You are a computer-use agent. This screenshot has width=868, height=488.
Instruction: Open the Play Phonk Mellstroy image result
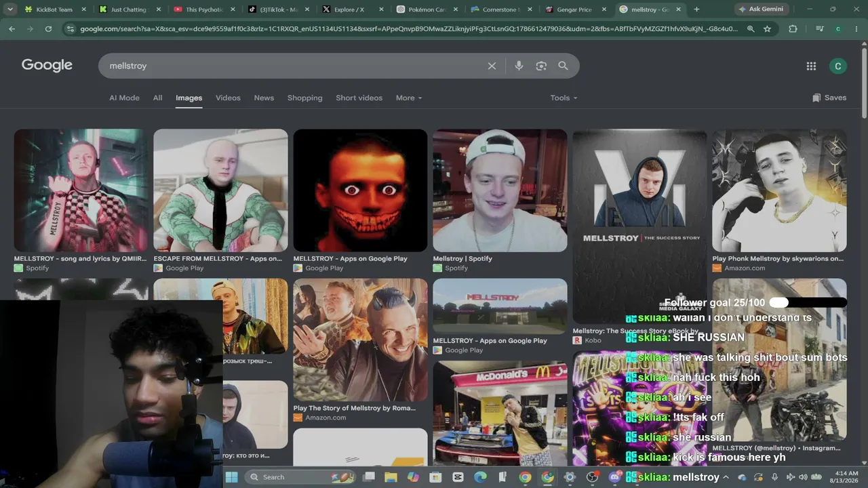779,190
